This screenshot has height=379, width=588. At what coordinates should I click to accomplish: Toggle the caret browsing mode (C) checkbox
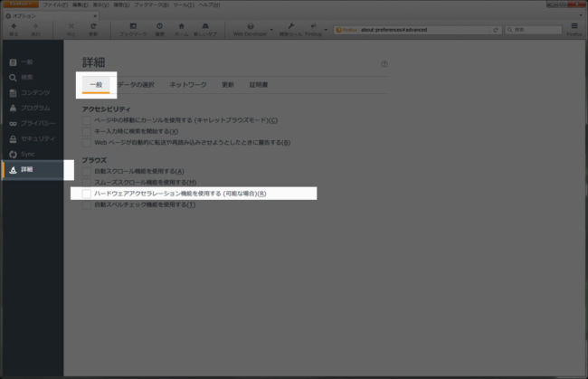click(x=86, y=120)
